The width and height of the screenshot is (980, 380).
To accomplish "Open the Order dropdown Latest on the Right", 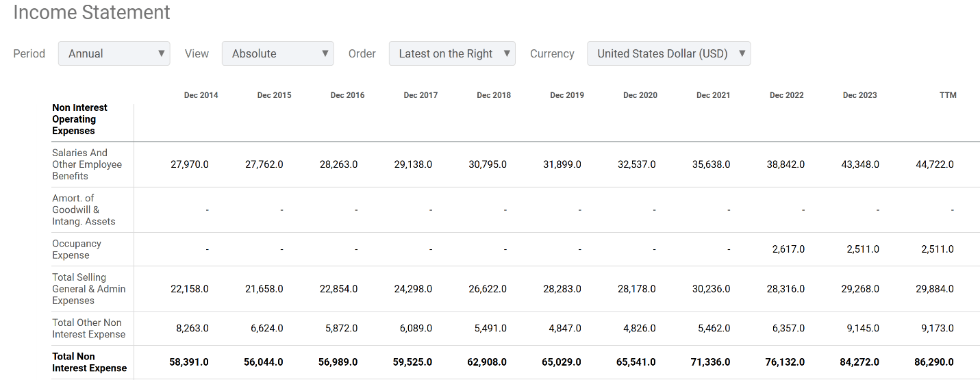I will click(452, 53).
